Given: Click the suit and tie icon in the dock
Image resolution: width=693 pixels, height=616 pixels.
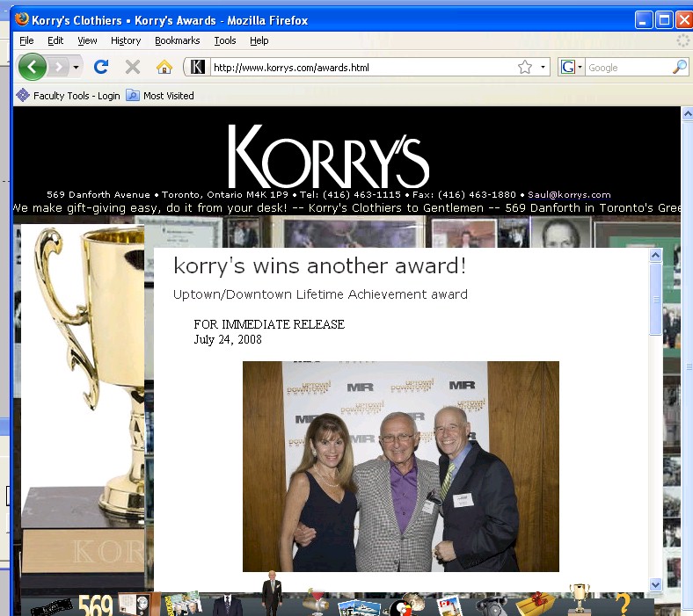Looking at the screenshot, I should tap(228, 605).
